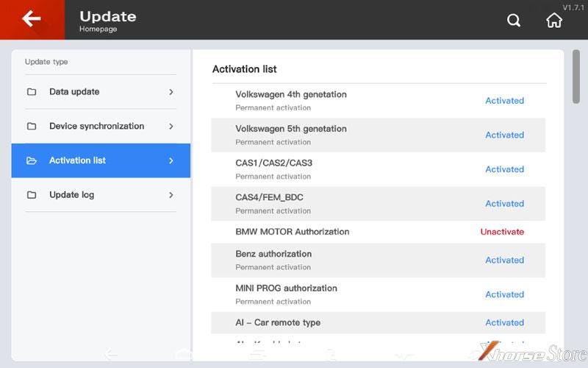This screenshot has height=368, width=588.
Task: Return home via the house icon
Action: (554, 21)
